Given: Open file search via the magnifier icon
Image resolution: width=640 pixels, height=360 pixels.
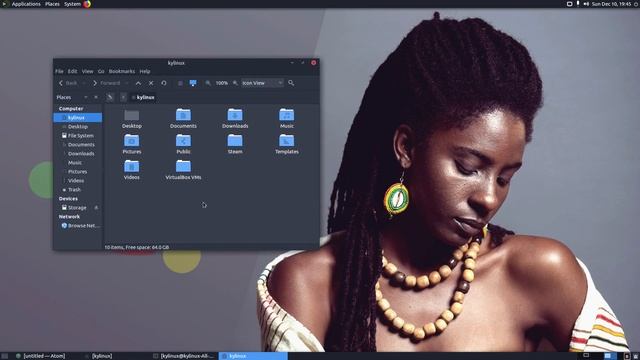Looking at the screenshot, I should 291,83.
